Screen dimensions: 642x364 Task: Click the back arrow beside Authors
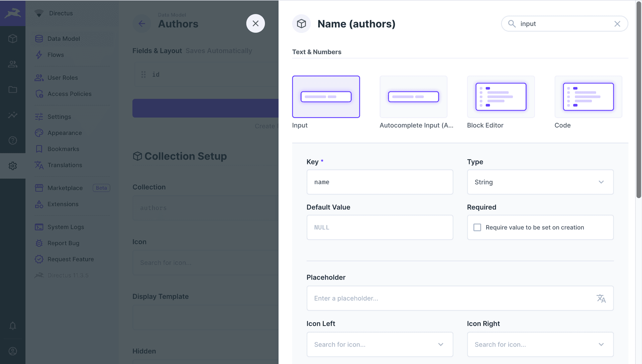tap(142, 24)
